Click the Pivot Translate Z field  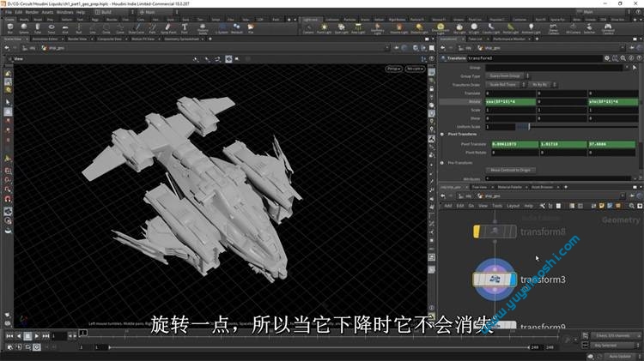(612, 144)
